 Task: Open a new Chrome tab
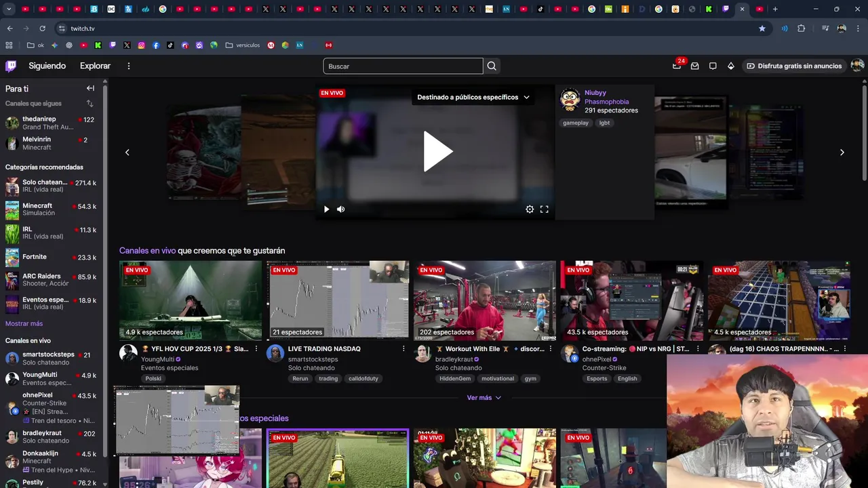point(775,9)
